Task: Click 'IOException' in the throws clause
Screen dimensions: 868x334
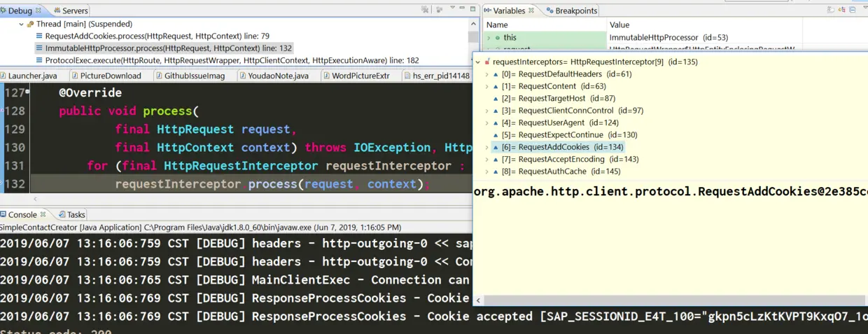Action: (392, 147)
